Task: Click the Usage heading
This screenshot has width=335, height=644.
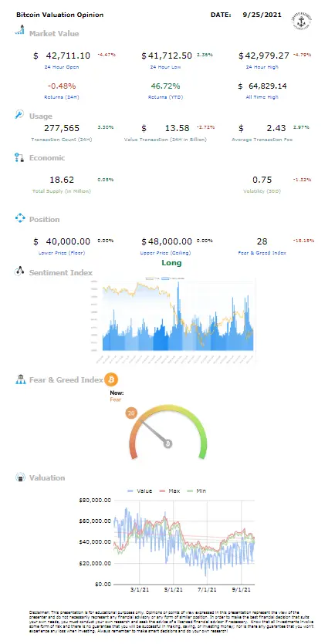Action: pyautogui.click(x=40, y=116)
